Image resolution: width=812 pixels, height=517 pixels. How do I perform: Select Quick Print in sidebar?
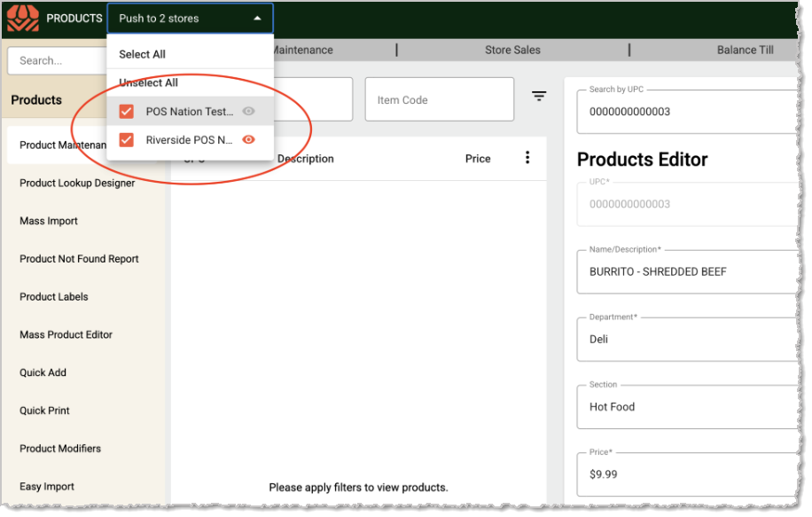44,411
